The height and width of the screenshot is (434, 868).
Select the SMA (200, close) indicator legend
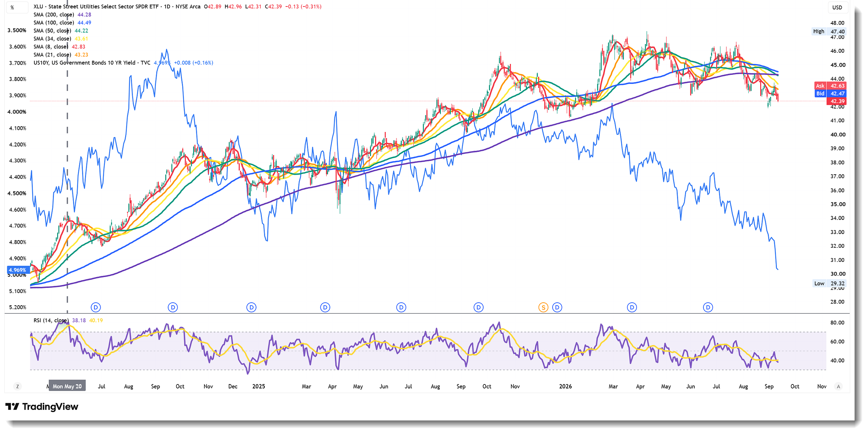[x=54, y=14]
